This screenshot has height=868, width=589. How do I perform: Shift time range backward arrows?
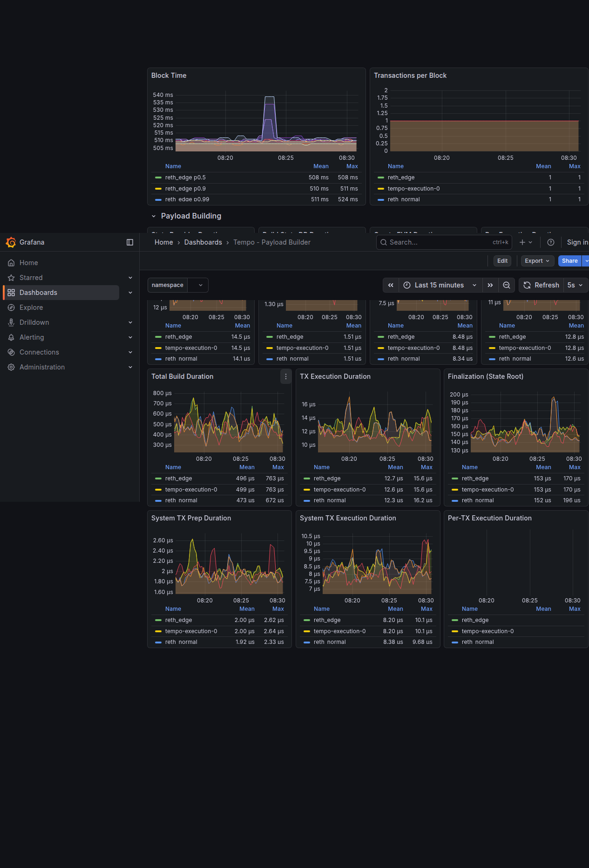pyautogui.click(x=391, y=285)
